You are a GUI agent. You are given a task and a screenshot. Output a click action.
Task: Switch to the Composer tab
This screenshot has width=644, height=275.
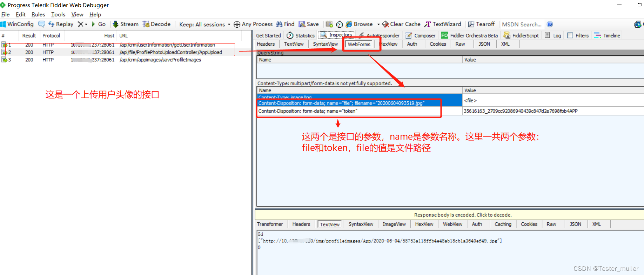click(421, 35)
